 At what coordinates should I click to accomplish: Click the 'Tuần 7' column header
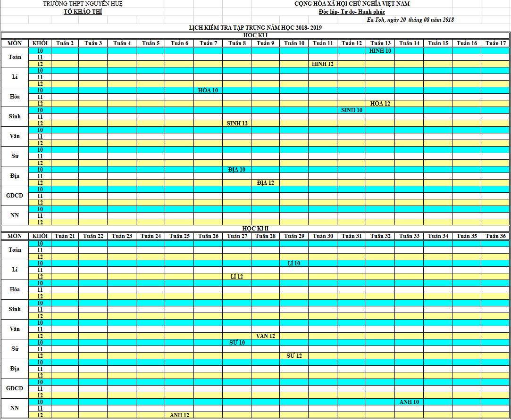208,43
